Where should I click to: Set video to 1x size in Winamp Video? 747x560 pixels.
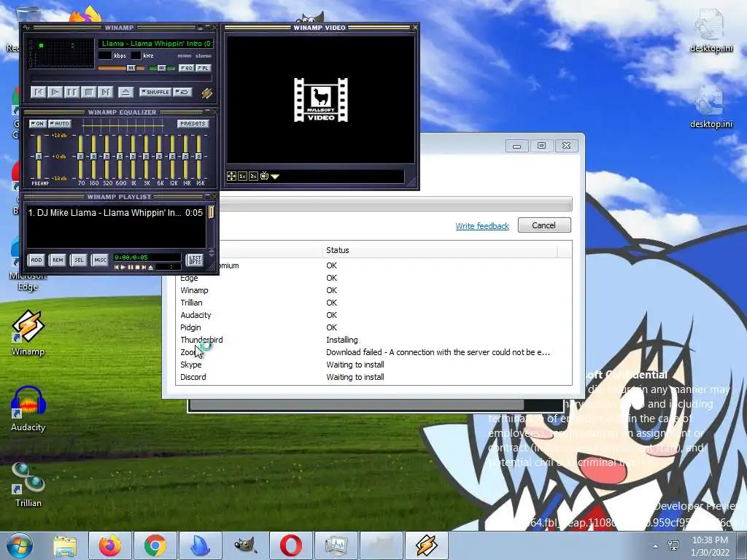tap(242, 176)
